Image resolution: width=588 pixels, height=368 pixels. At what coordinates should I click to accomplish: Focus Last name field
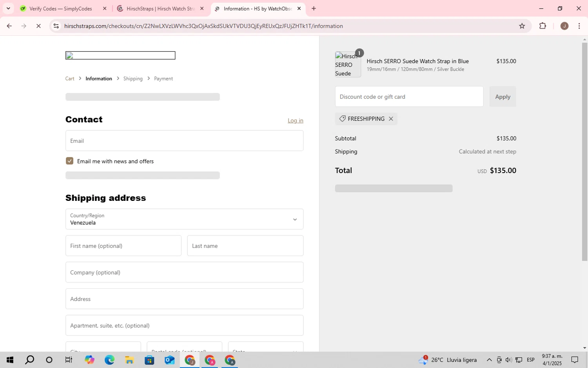(x=245, y=246)
